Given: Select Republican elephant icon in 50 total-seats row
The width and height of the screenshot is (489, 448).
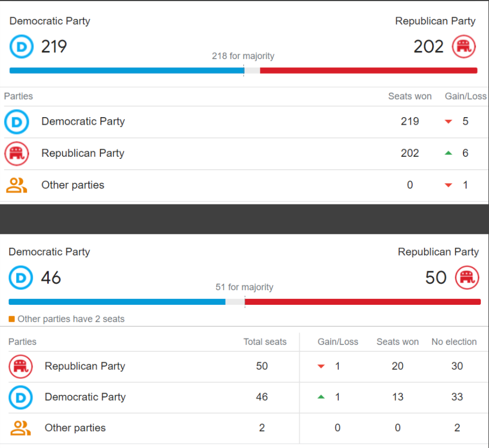Looking at the screenshot, I should (21, 366).
